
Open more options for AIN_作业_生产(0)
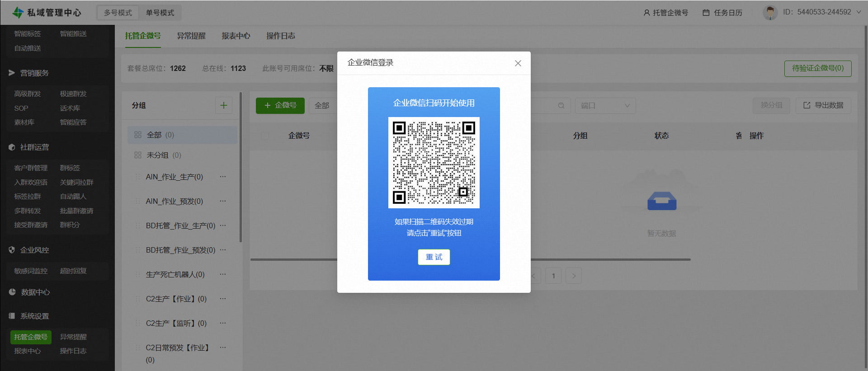[223, 177]
